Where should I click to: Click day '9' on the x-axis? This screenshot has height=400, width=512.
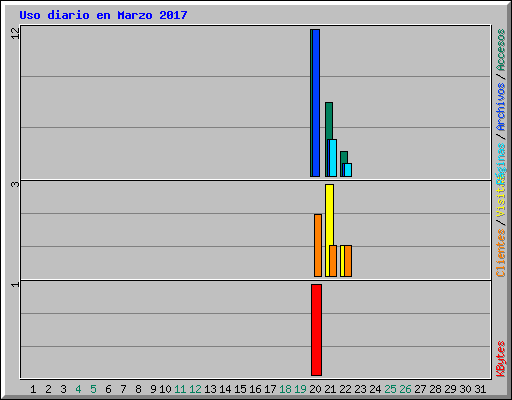[x=153, y=389]
